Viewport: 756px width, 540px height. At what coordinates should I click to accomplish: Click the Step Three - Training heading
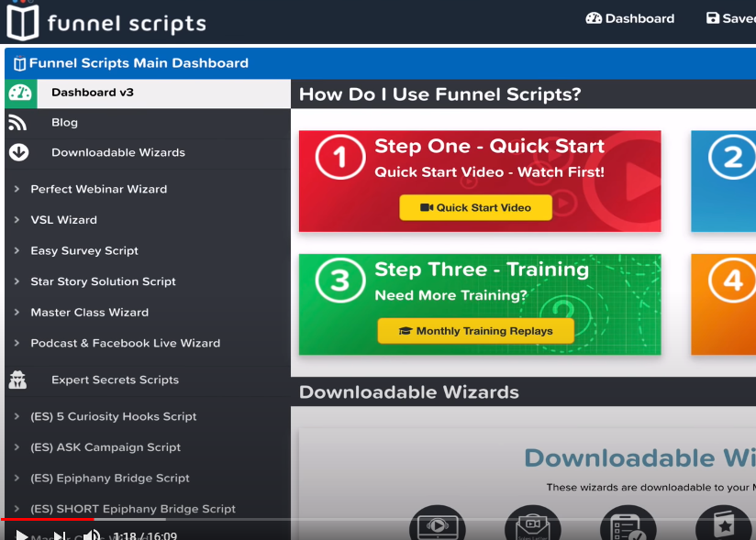(x=482, y=270)
